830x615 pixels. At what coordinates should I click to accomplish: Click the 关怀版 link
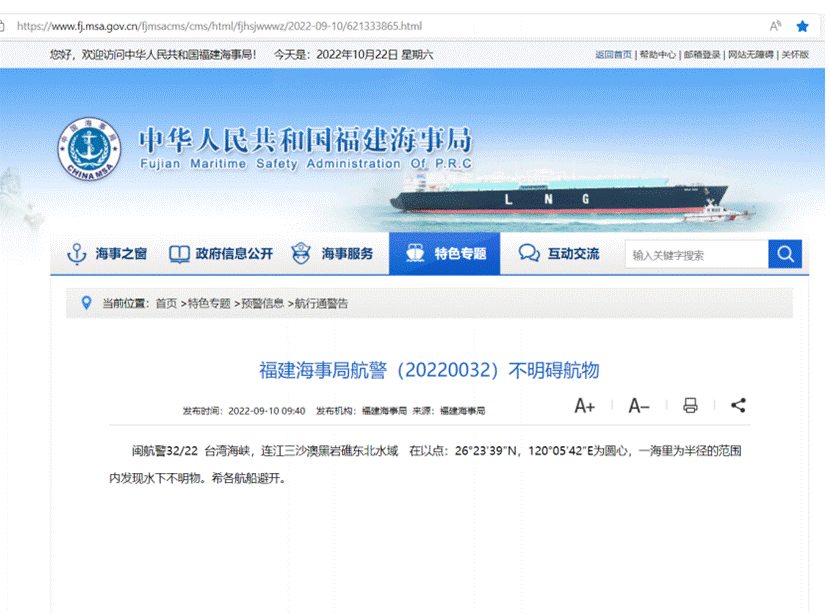click(x=795, y=55)
